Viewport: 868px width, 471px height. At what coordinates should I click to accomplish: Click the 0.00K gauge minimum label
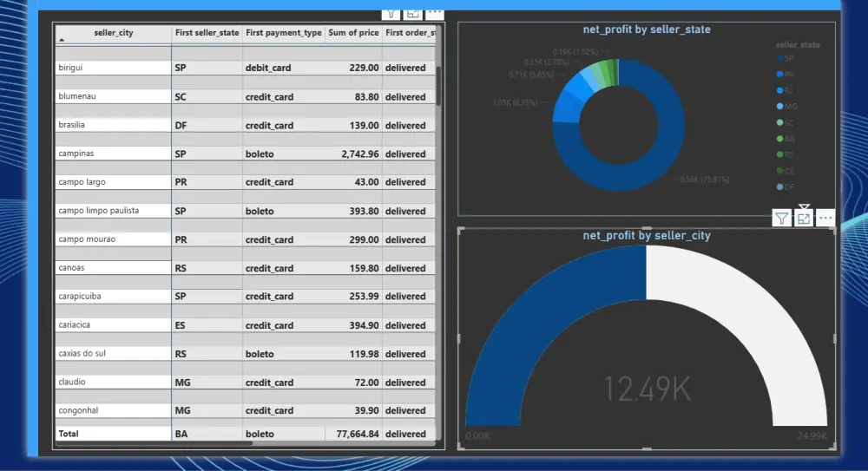(x=477, y=436)
